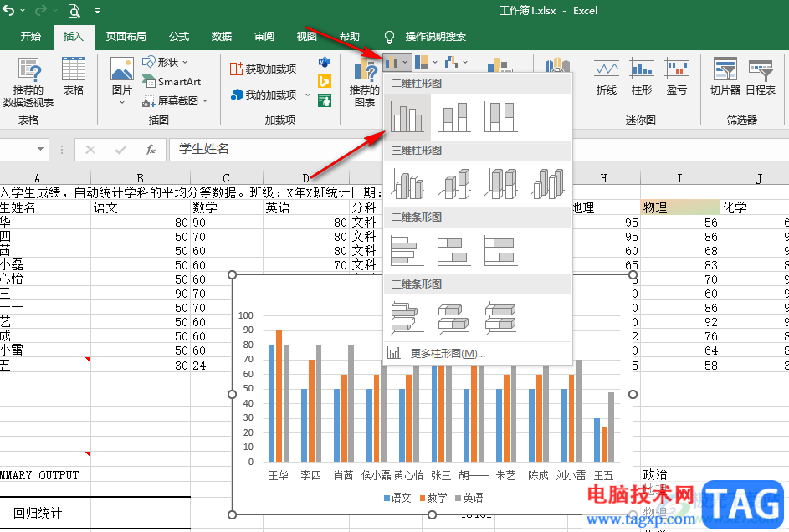This screenshot has height=532, width=789.
Task: Pick 3D stacked bar chart
Action: click(x=453, y=317)
